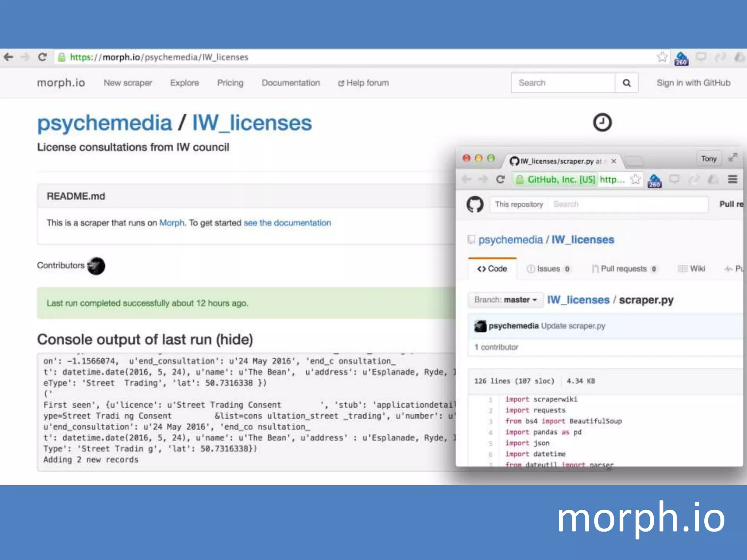Open psychemedia owner link in morph.io title
Viewport: 747px width, 560px height.
coord(104,123)
